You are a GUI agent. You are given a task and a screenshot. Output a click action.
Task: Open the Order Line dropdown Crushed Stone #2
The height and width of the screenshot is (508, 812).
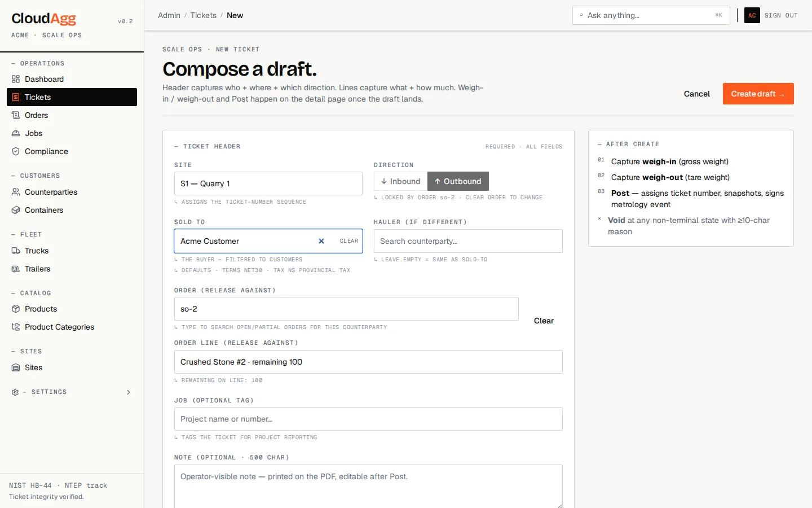[x=368, y=362]
